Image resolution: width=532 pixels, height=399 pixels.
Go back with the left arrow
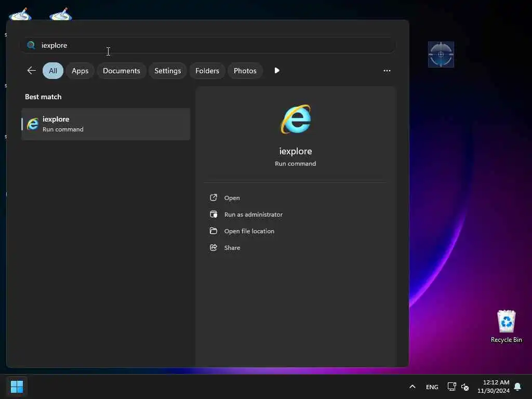31,71
